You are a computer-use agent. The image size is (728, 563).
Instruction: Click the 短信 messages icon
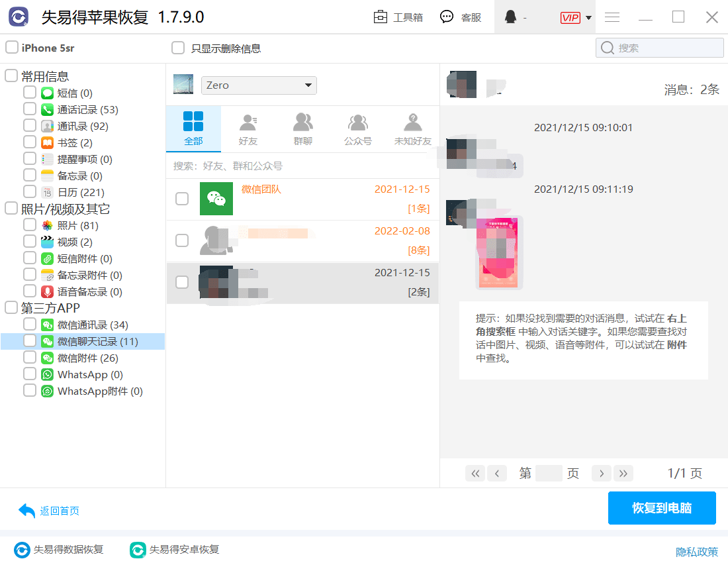point(48,93)
